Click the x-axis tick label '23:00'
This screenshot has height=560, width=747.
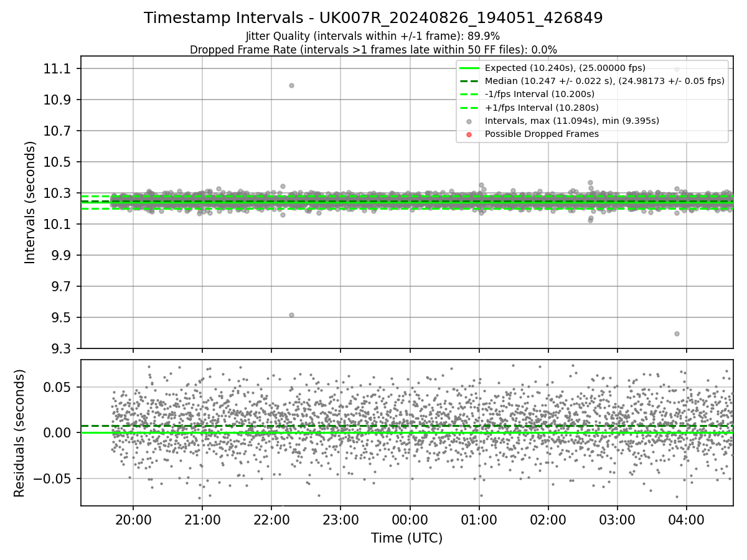tap(341, 520)
